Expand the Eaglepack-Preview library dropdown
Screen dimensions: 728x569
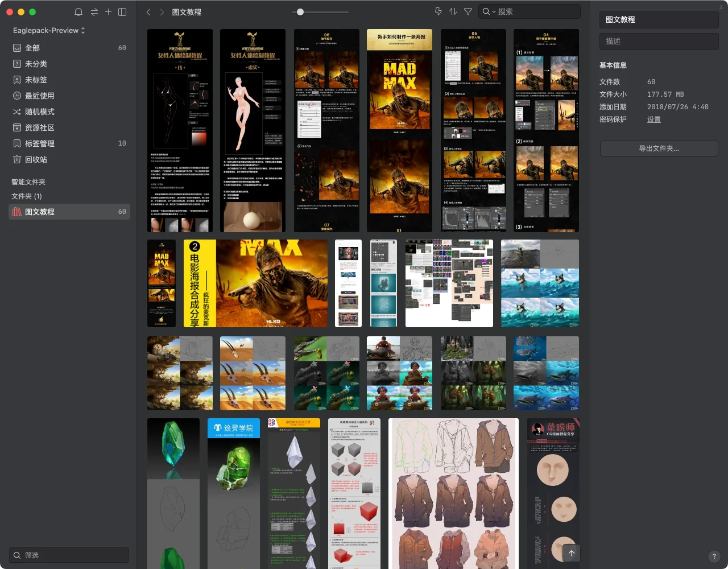pos(49,30)
